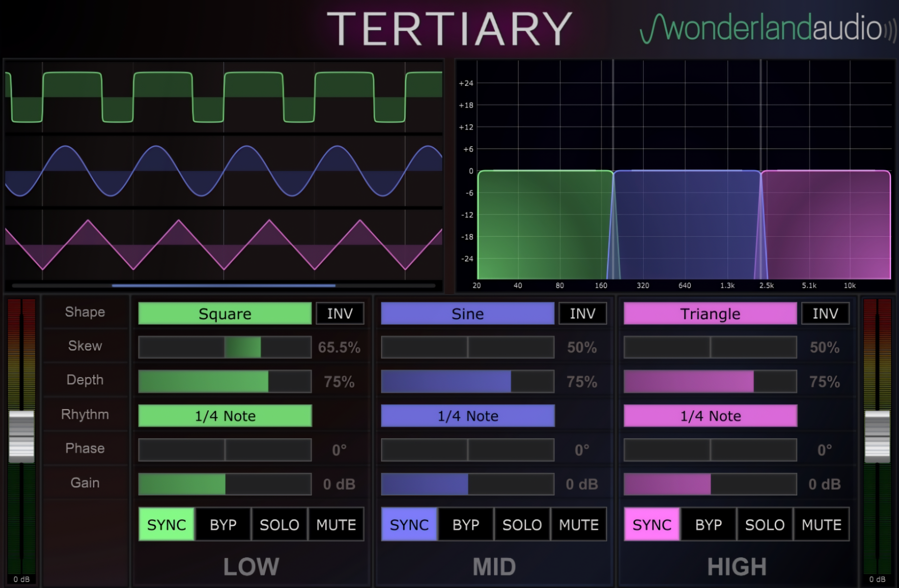This screenshot has height=588, width=899.
Task: Click the right output level fader handle
Action: tap(877, 436)
